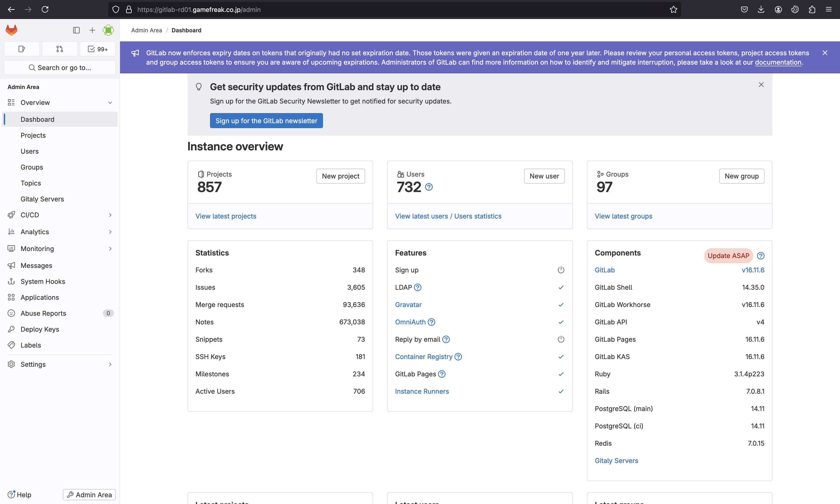Open the green user avatar menu
840x504 pixels.
tap(108, 30)
